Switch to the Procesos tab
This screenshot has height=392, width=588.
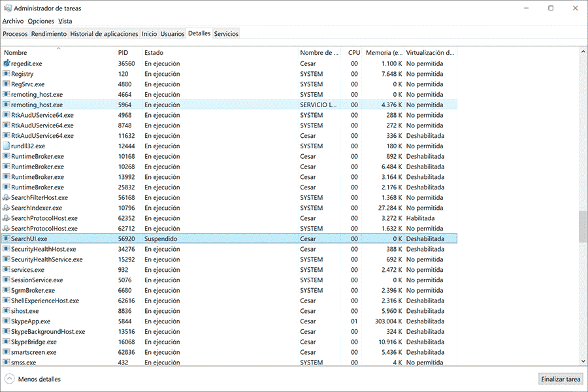(15, 34)
